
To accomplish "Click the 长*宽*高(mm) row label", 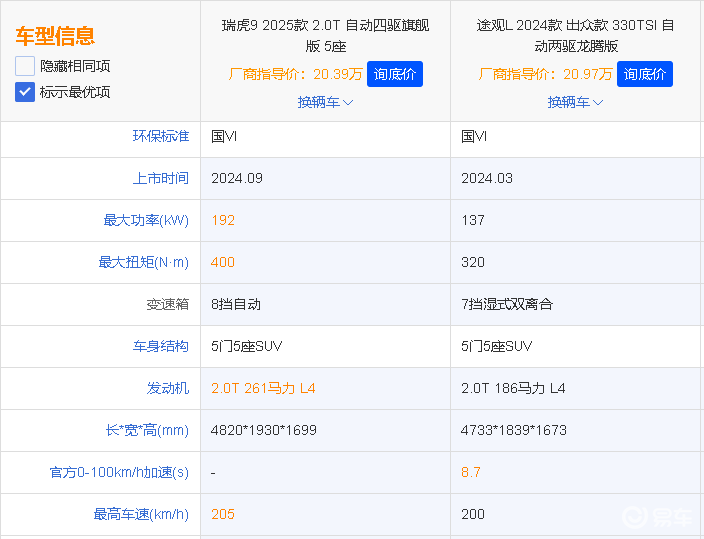I will pos(147,430).
